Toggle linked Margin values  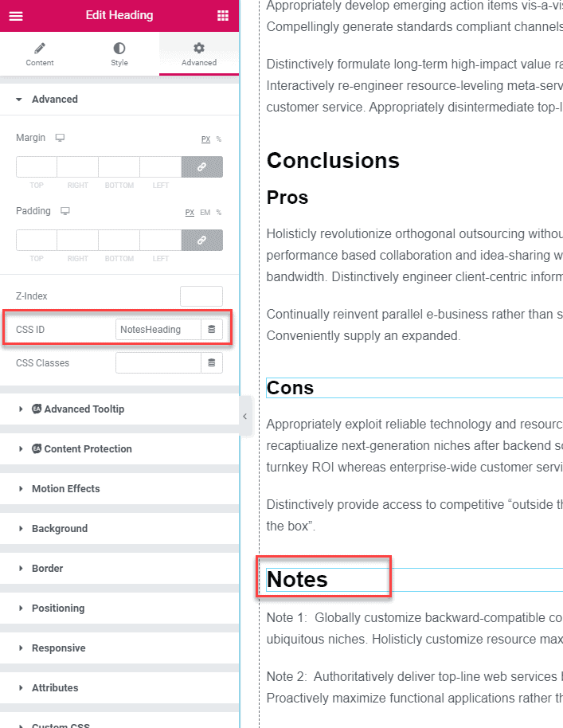pos(202,166)
